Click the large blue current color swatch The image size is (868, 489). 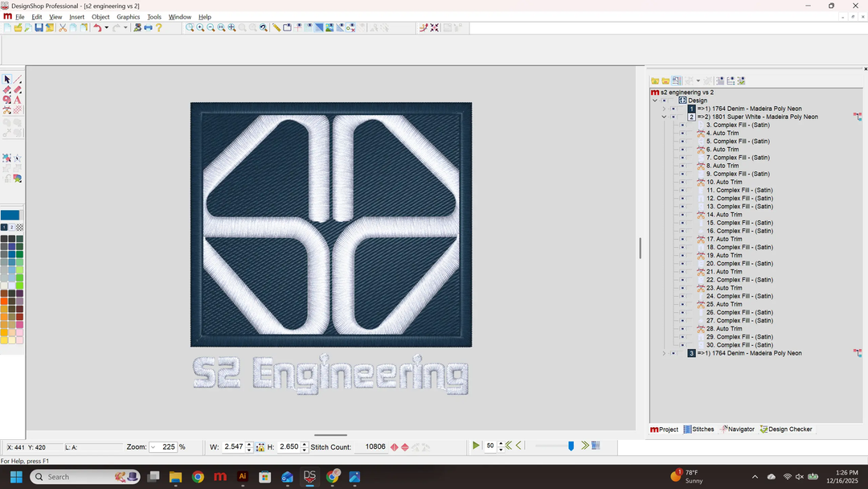10,216
